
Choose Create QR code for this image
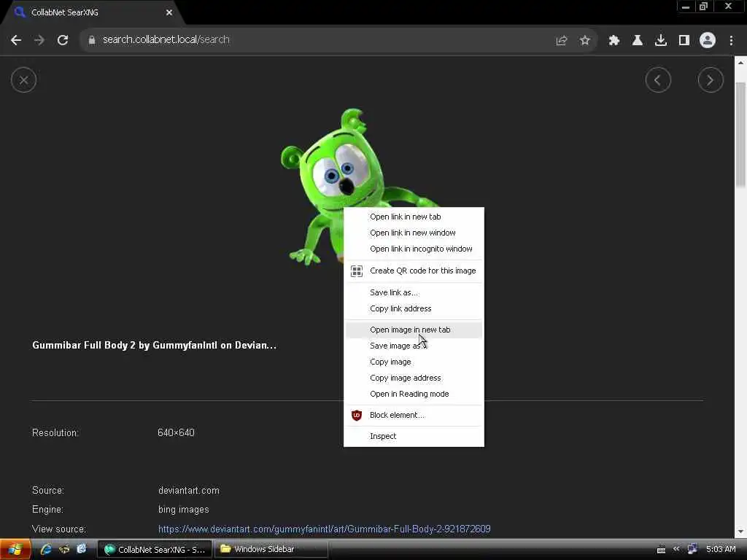point(414,271)
